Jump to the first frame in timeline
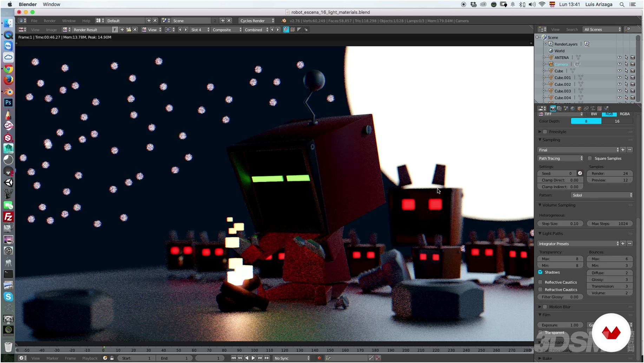 point(234,358)
